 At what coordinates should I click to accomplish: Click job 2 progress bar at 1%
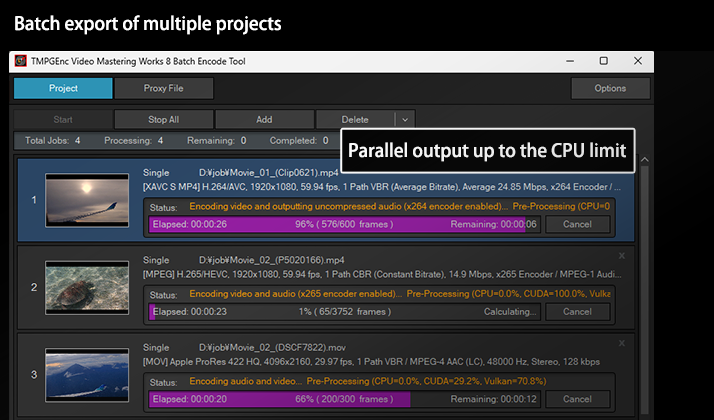pos(344,312)
